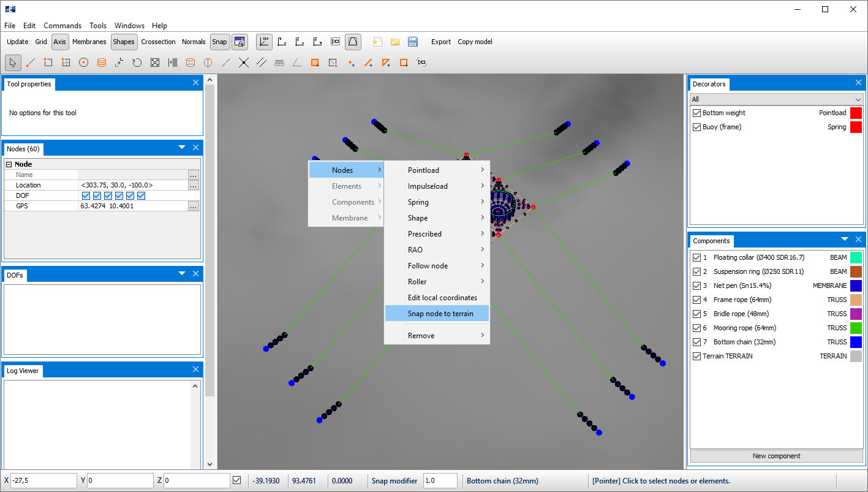The width and height of the screenshot is (868, 492).
Task: Select the vertical bars array tool
Action: pyautogui.click(x=173, y=62)
